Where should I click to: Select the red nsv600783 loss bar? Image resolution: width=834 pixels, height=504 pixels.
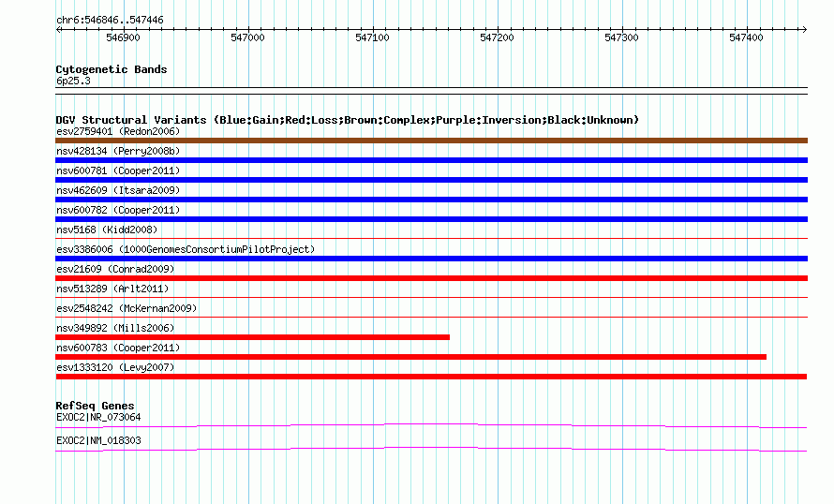[411, 357]
